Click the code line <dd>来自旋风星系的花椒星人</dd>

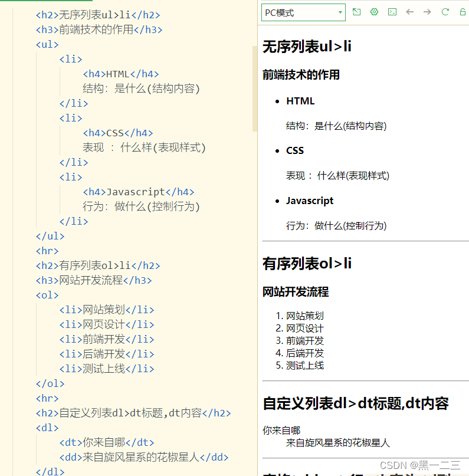click(144, 457)
